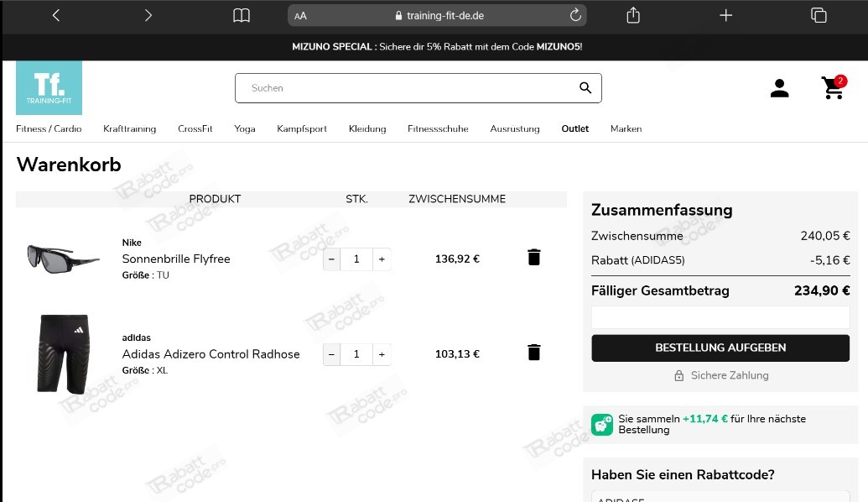Remove Adidas Adizero Radhose with trash icon
Screen dimensions: 868x502
[533, 353]
